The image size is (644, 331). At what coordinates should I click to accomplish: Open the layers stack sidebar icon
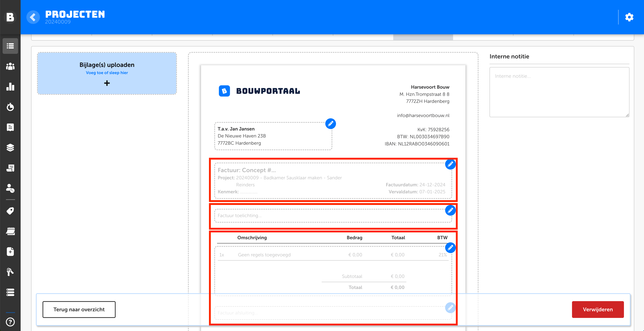[10, 148]
